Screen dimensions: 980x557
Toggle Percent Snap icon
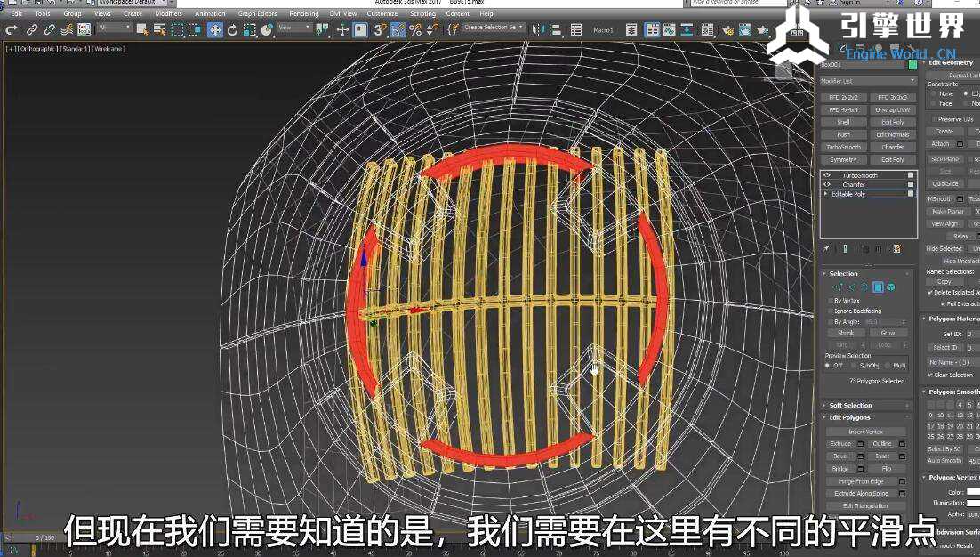point(415,29)
